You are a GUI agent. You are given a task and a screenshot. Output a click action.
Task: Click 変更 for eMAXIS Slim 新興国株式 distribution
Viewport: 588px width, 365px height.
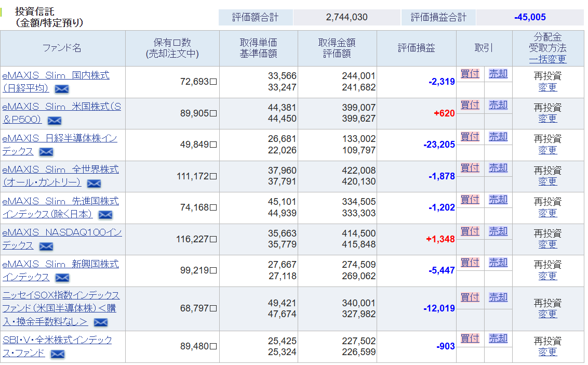pyautogui.click(x=547, y=276)
